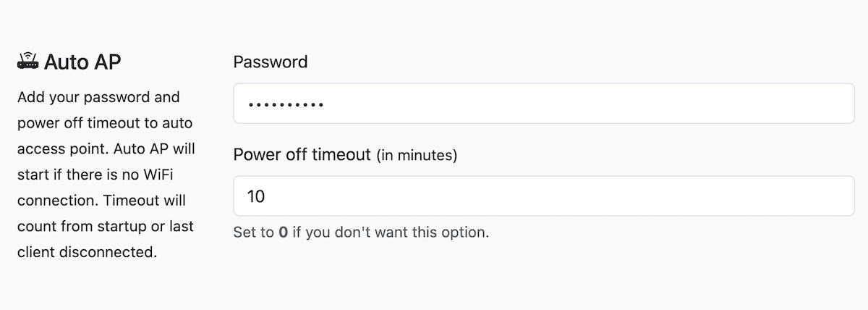Click the "count from startup or last" line

pyautogui.click(x=105, y=226)
